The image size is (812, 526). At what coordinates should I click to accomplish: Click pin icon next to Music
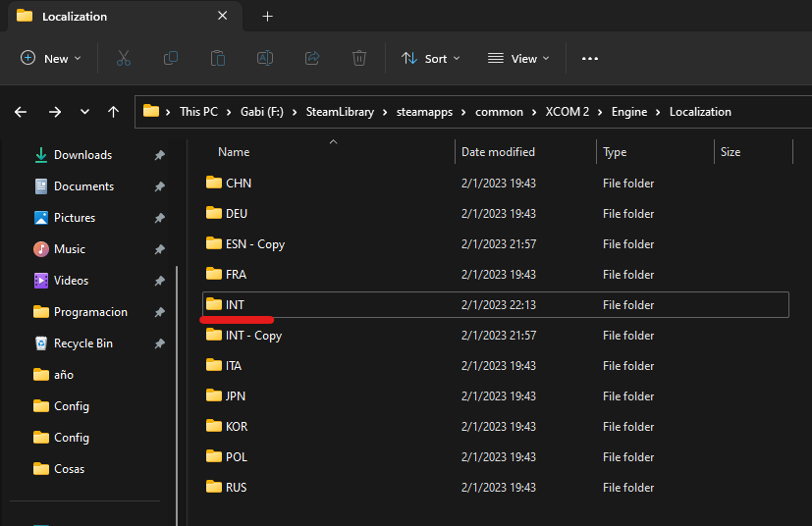159,249
